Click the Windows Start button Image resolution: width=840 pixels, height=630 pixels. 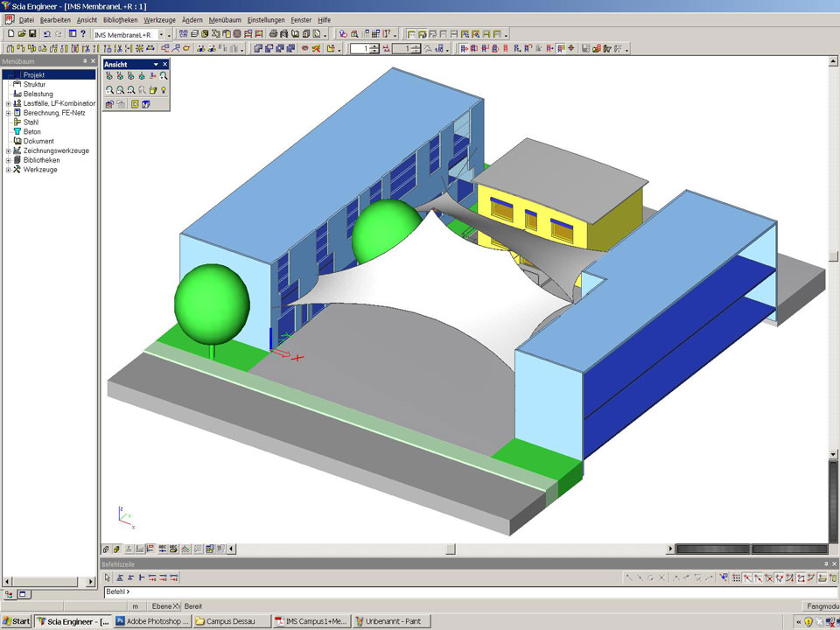pyautogui.click(x=17, y=621)
